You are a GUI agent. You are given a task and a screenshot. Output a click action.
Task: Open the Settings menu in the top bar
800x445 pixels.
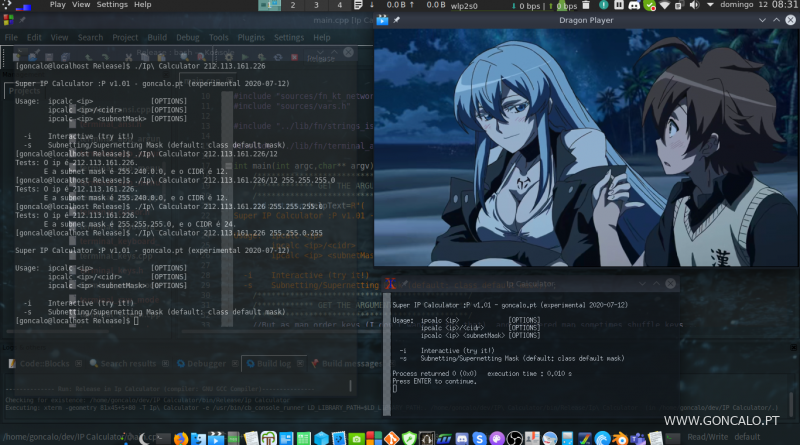(x=112, y=5)
